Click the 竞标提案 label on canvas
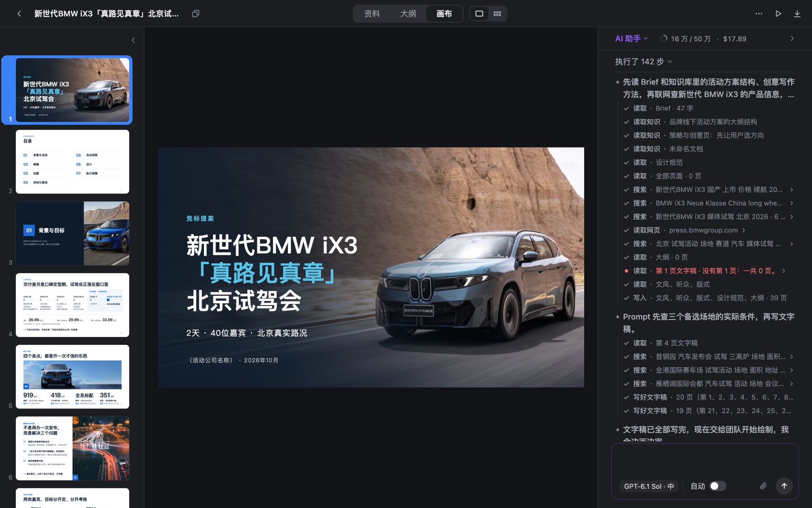The width and height of the screenshot is (812, 508). (200, 219)
